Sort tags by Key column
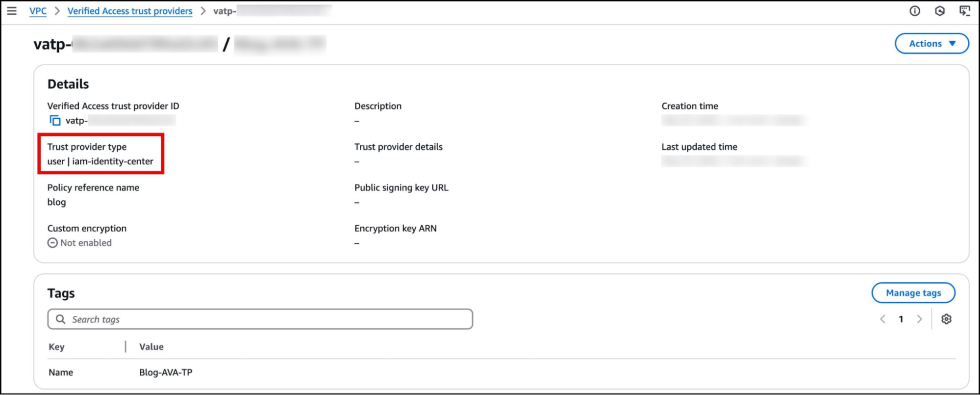Viewport: 980px width, 395px height. pos(56,347)
